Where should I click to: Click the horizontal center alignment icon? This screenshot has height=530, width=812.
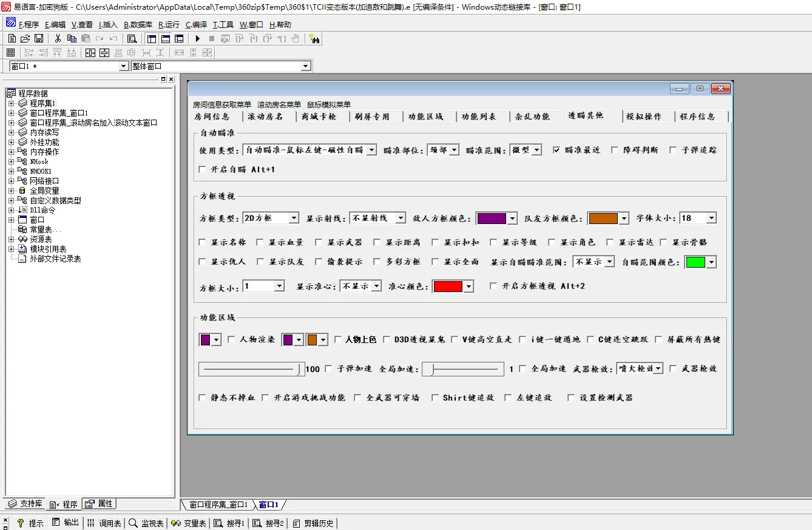[90, 53]
